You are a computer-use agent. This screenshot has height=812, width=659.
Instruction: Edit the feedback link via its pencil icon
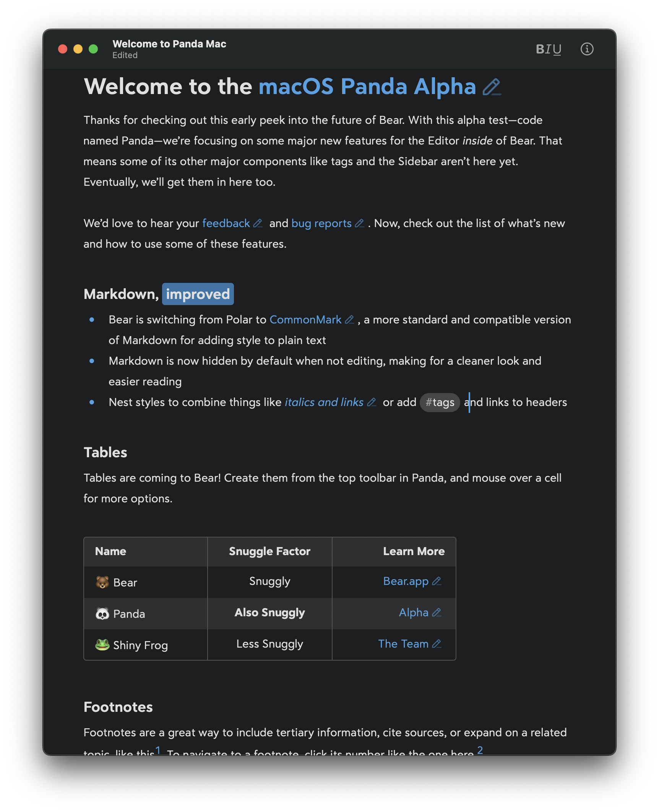[x=258, y=223]
